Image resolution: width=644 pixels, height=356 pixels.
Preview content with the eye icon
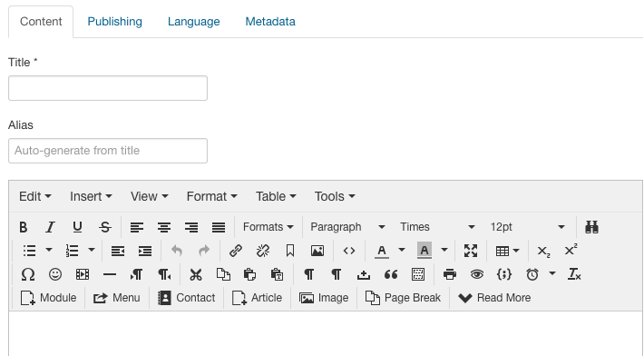477,274
